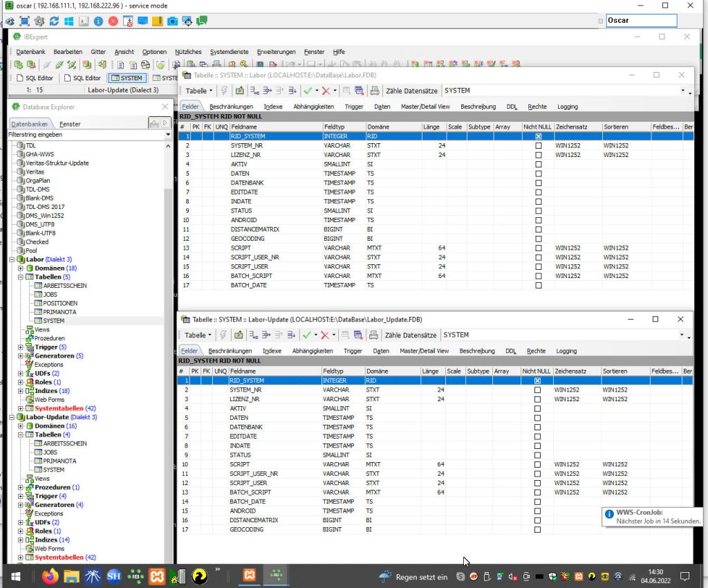Image resolution: width=708 pixels, height=588 pixels.
Task: Toggle Nicht NULL for SYSTEM_NR in Labor table
Action: (538, 146)
